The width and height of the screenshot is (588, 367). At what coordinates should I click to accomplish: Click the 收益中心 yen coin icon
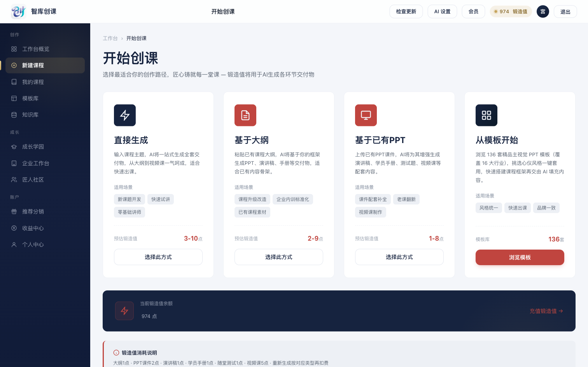pyautogui.click(x=14, y=228)
